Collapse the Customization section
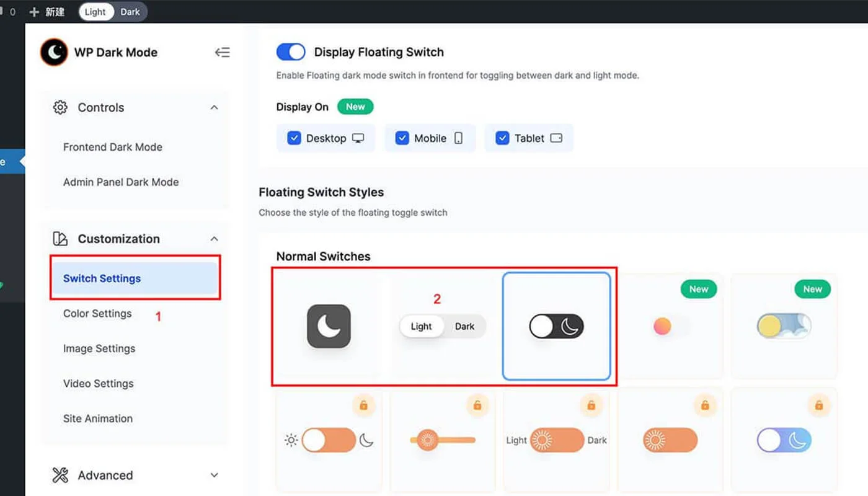Viewport: 868px width, 496px height. pos(214,238)
